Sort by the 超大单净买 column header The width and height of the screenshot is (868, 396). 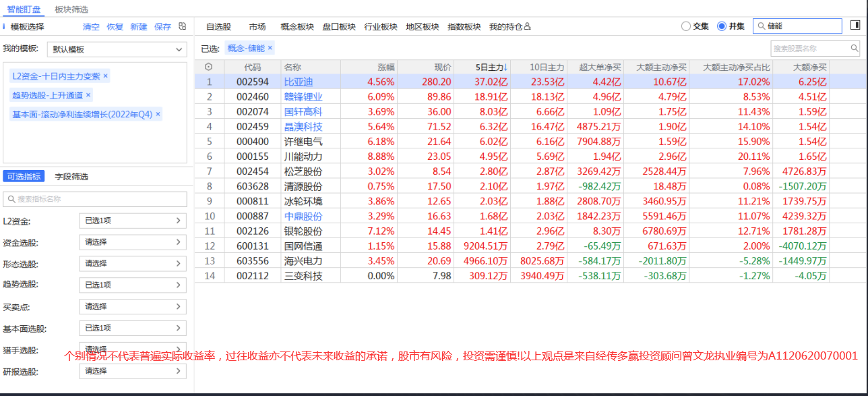(x=600, y=67)
